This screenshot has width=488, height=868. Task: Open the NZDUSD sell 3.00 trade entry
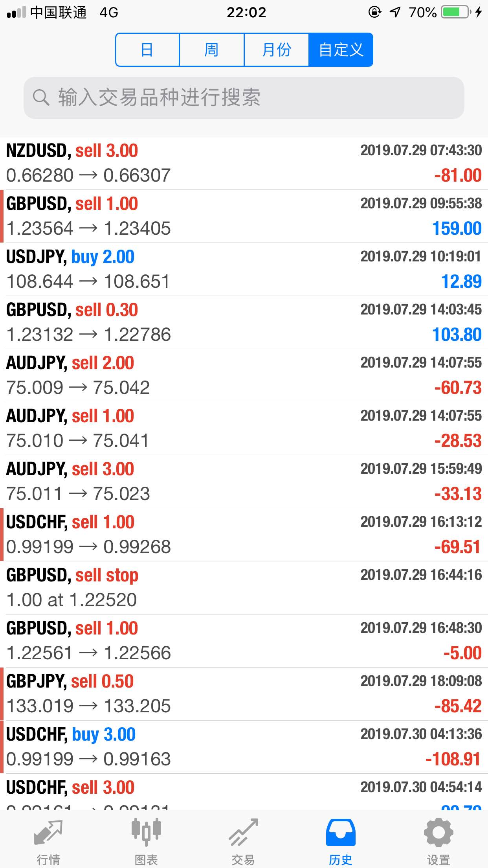click(244, 164)
